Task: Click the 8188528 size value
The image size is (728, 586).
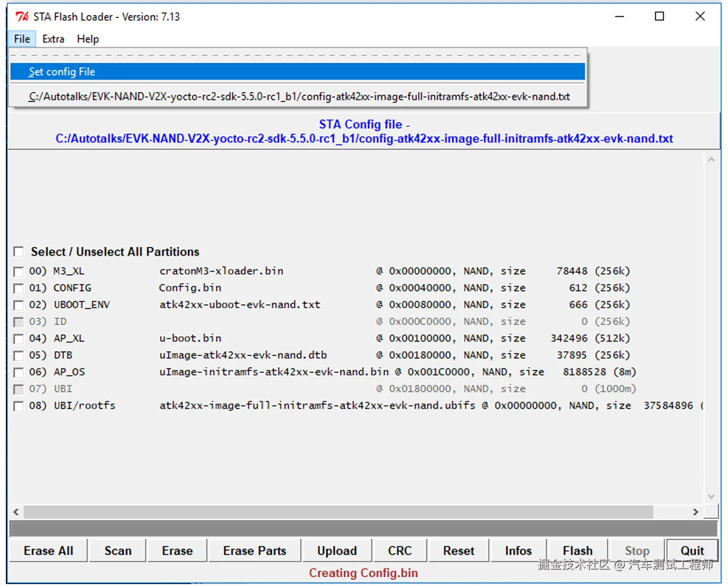Action: (x=584, y=372)
